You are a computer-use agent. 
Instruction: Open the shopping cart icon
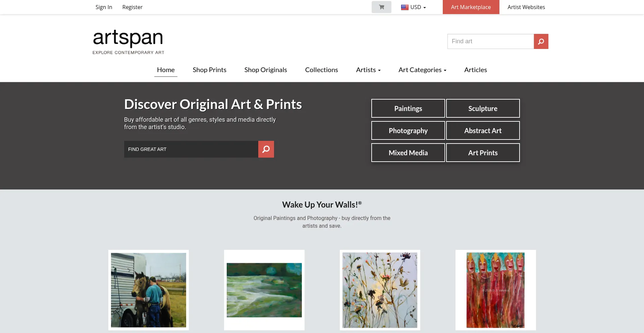381,7
